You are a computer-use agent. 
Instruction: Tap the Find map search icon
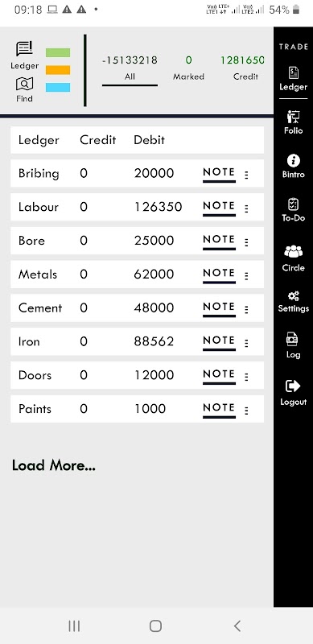24,85
